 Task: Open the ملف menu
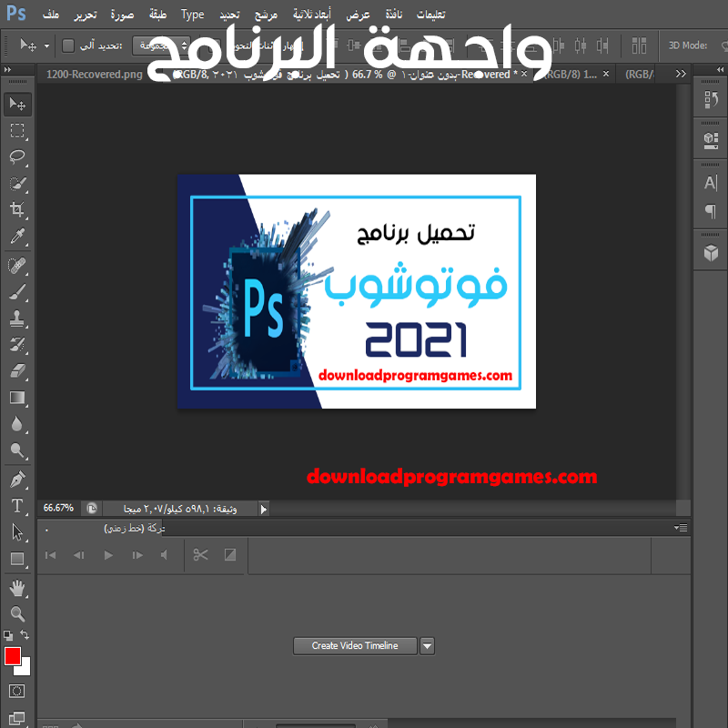point(51,15)
